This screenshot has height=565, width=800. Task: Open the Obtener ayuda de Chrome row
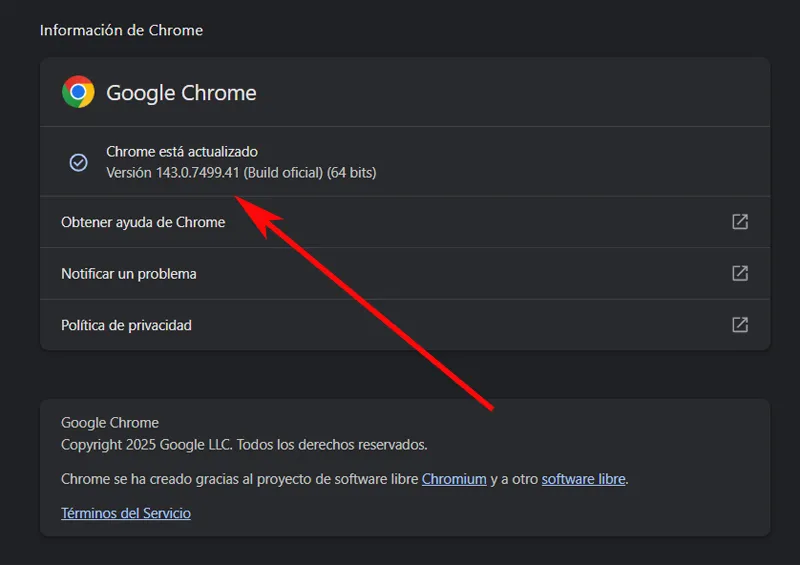tap(143, 222)
